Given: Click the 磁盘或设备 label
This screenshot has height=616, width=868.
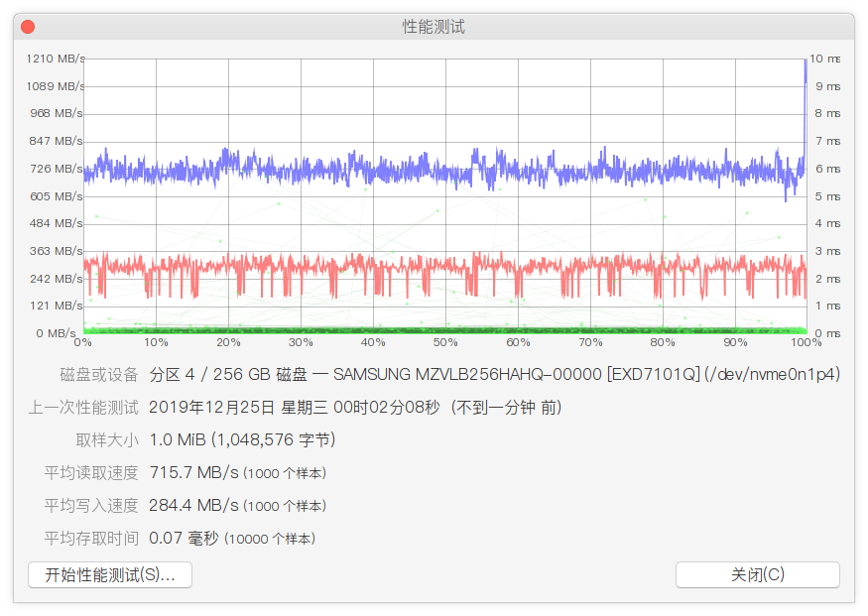Looking at the screenshot, I should pos(99,374).
